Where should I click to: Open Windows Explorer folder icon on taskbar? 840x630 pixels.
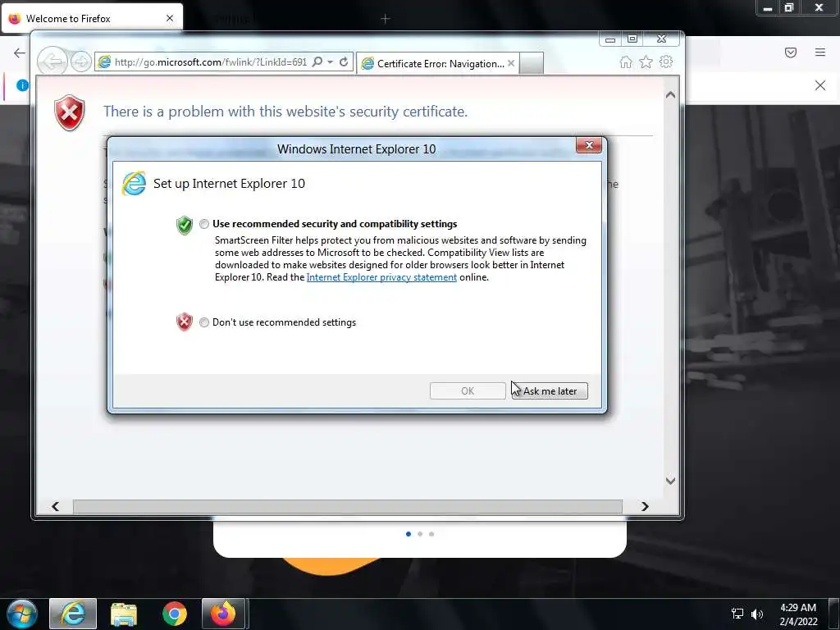[124, 614]
